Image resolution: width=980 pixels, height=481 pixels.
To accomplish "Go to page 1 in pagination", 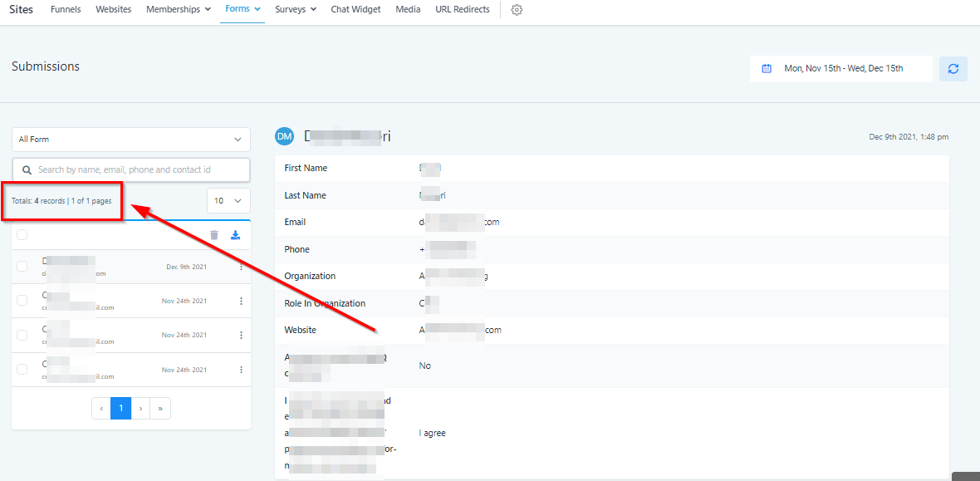I will click(120, 409).
